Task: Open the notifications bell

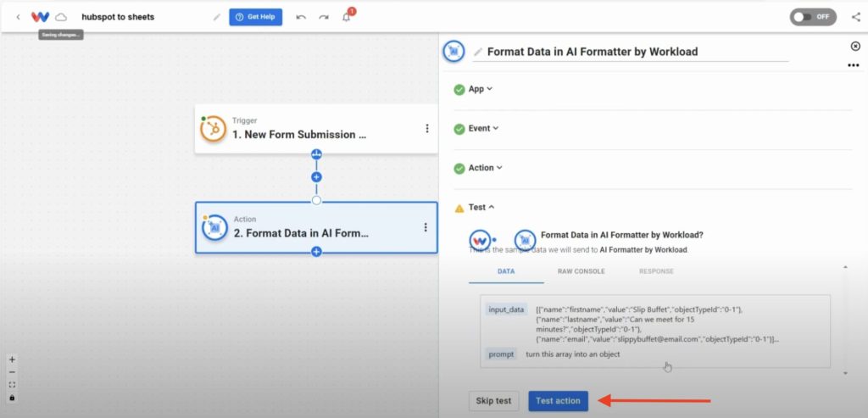Action: 347,17
